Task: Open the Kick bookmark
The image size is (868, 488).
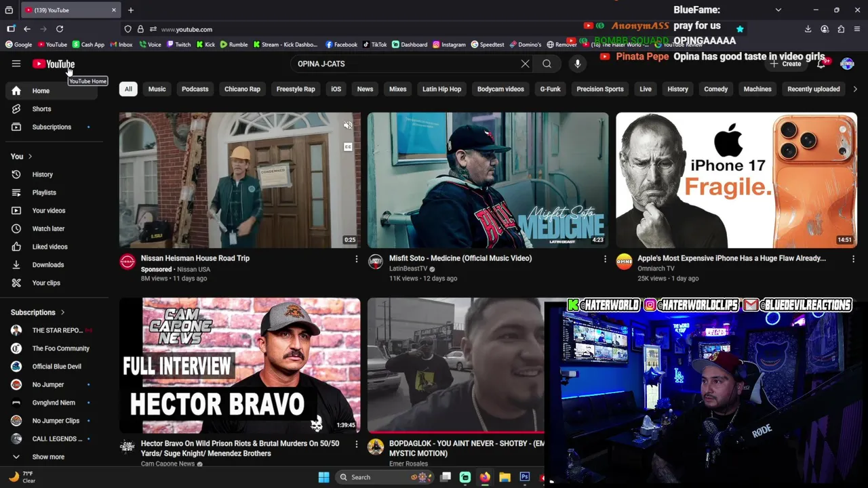Action: coord(206,45)
